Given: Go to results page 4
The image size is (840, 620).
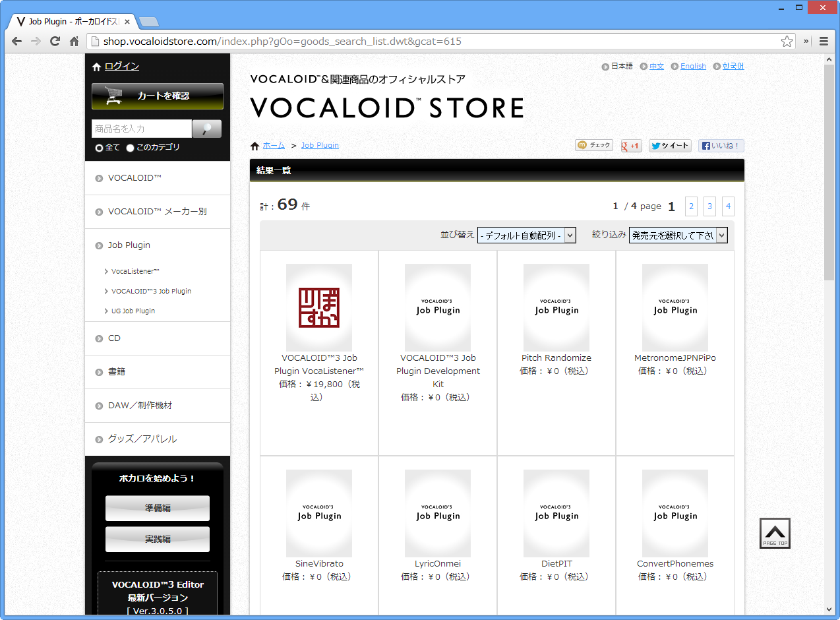Looking at the screenshot, I should [x=728, y=206].
